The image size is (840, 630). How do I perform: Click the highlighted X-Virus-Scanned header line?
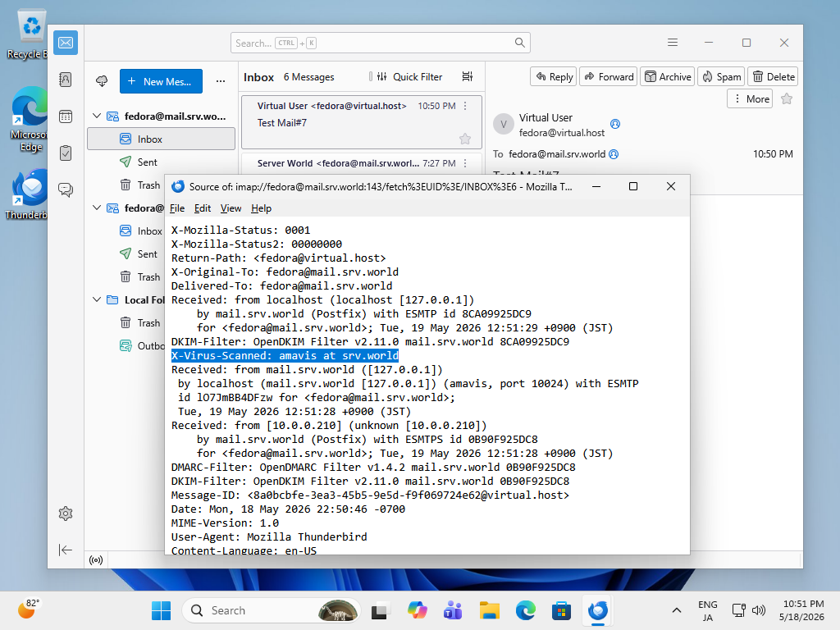[x=285, y=356]
